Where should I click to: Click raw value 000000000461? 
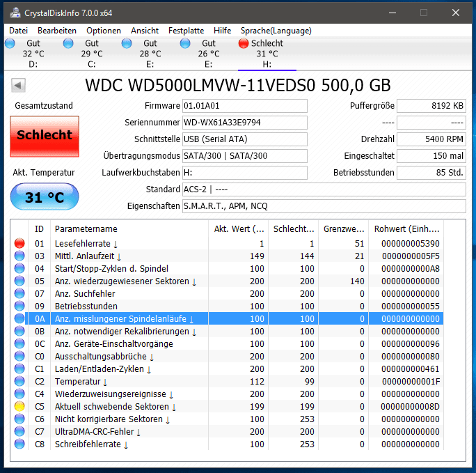[x=411, y=369]
